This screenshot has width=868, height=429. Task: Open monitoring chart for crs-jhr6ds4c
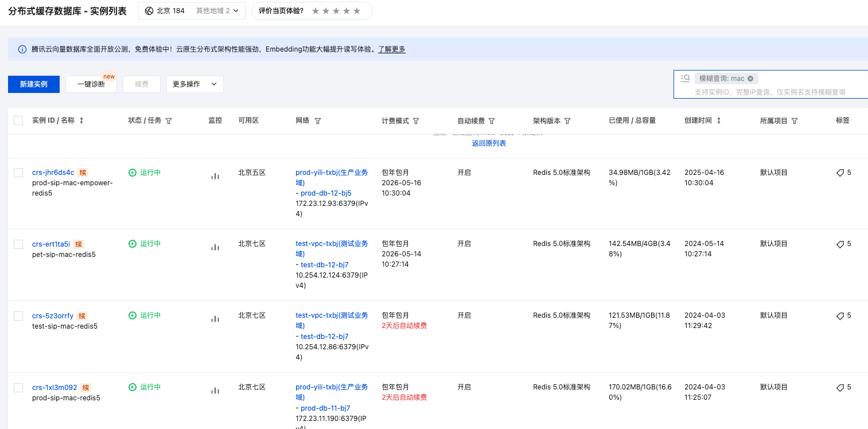pyautogui.click(x=215, y=176)
